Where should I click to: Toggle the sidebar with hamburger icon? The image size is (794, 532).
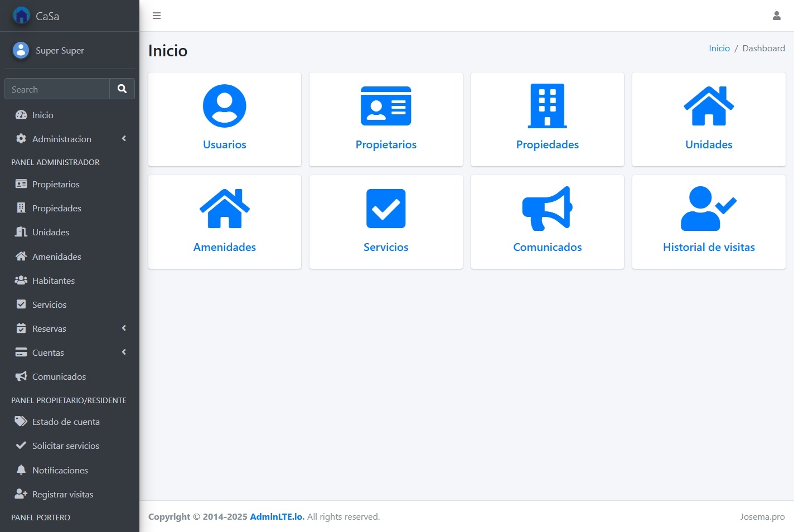pos(157,16)
